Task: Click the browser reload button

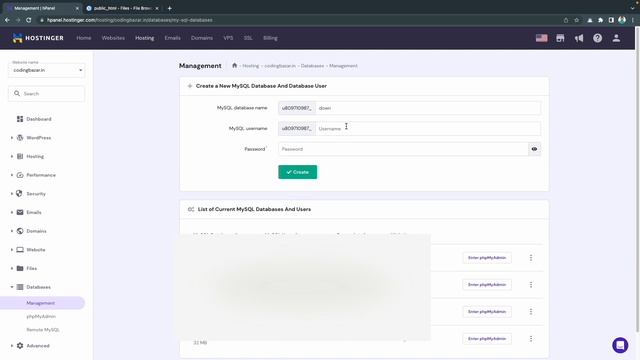Action: [x=29, y=20]
